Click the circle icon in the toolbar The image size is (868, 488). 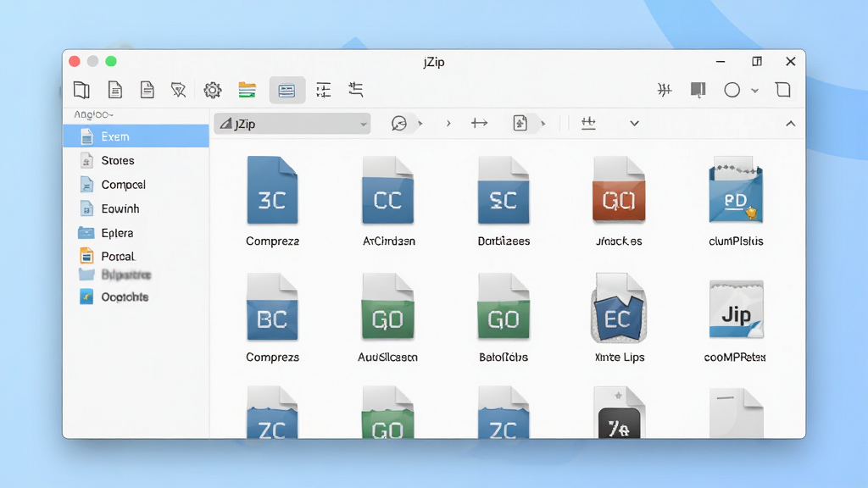click(x=732, y=90)
